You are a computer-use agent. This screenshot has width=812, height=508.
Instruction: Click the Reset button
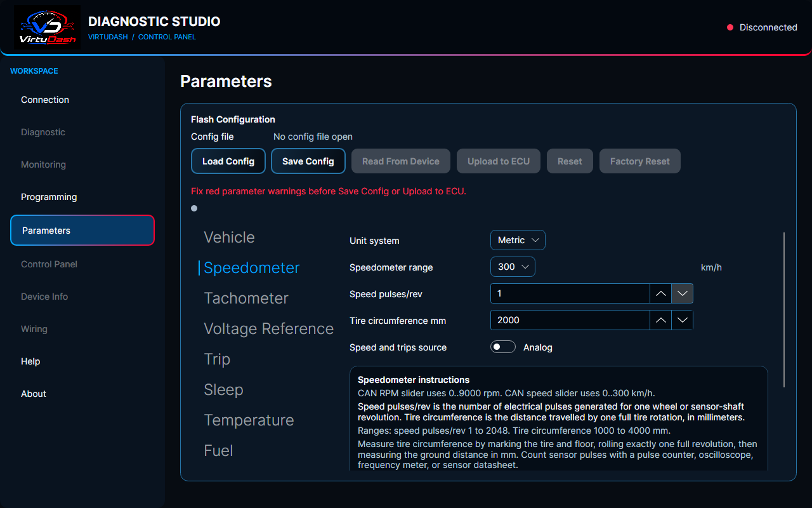(x=570, y=161)
